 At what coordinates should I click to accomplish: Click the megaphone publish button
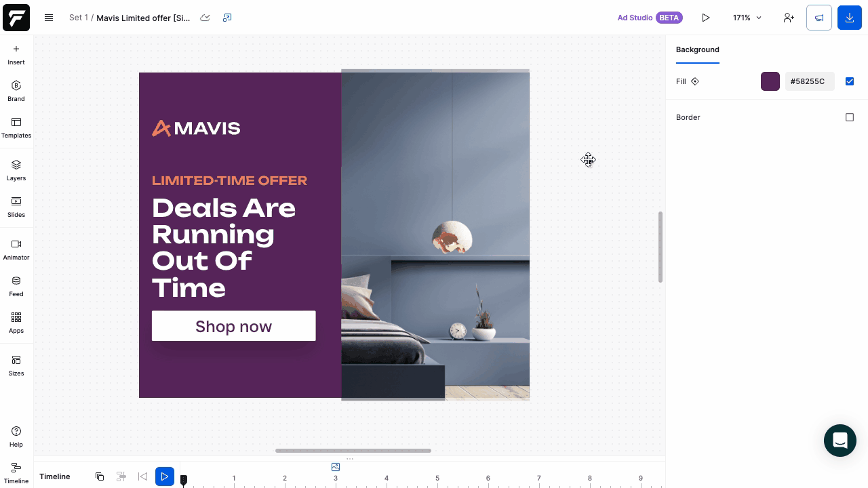[x=819, y=18]
